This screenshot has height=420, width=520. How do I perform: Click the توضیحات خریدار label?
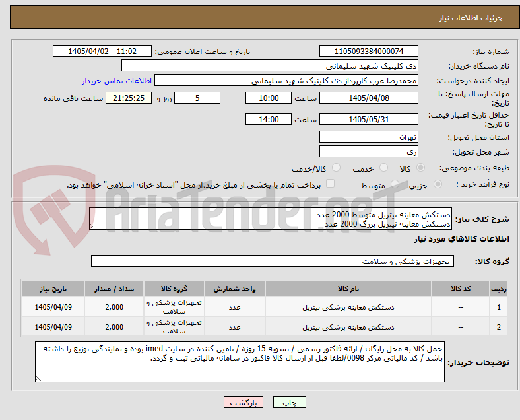click(478, 363)
